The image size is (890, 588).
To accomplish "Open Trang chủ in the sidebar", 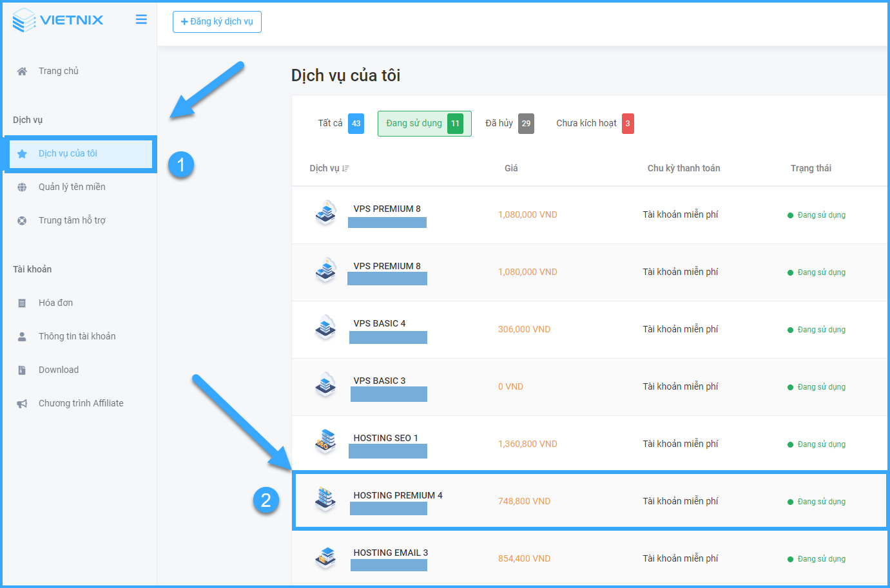I will 59,71.
